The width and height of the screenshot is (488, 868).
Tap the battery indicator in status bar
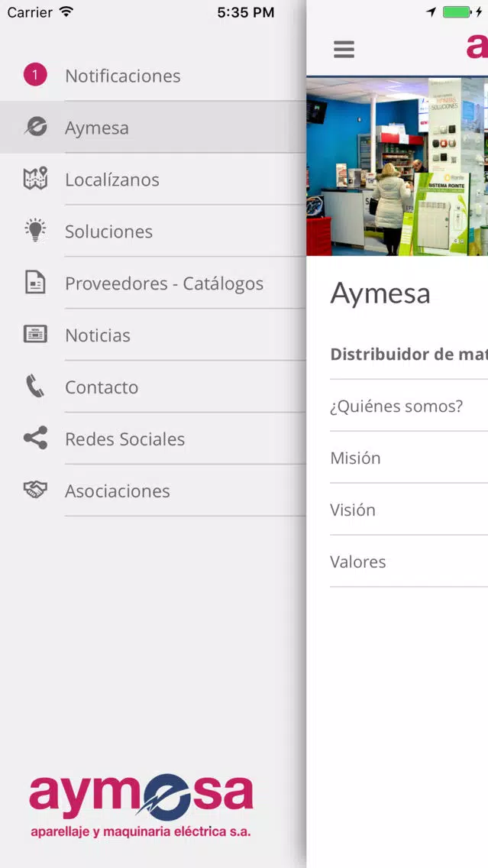(x=457, y=11)
